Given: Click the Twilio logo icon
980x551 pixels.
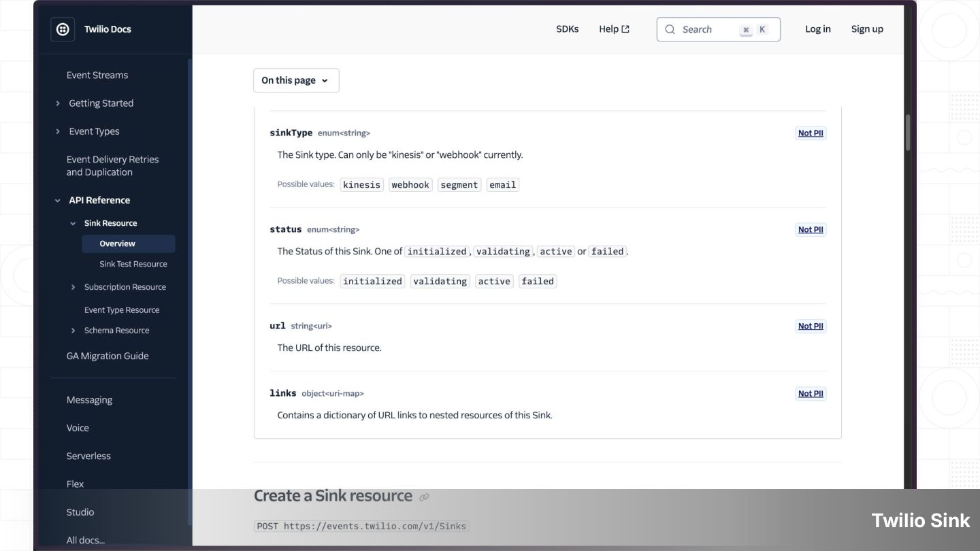Looking at the screenshot, I should coord(63,29).
